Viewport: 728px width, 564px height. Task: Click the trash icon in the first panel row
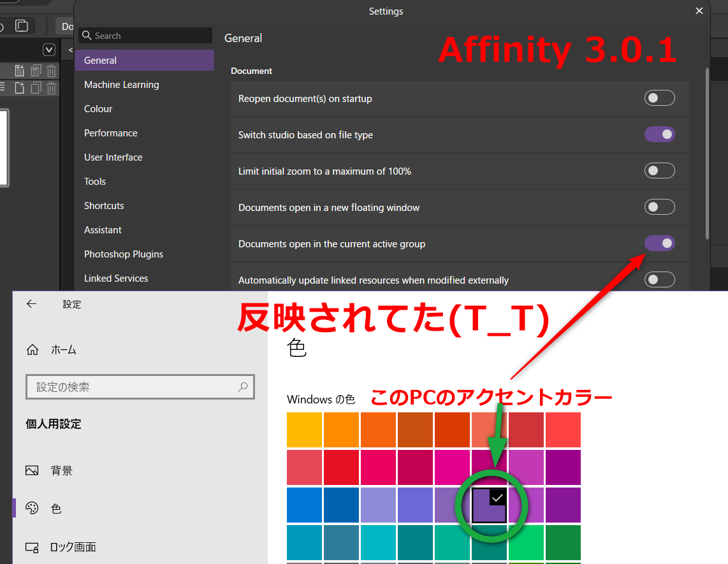(x=52, y=71)
